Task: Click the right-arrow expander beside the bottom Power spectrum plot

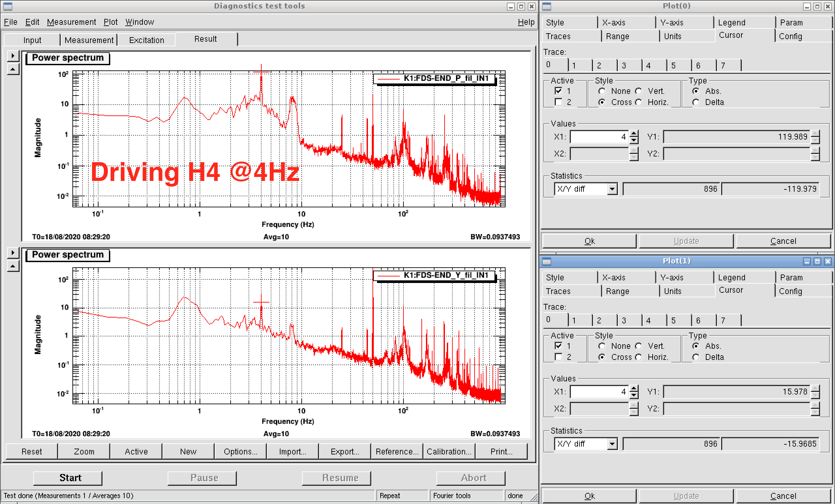Action: (13, 253)
